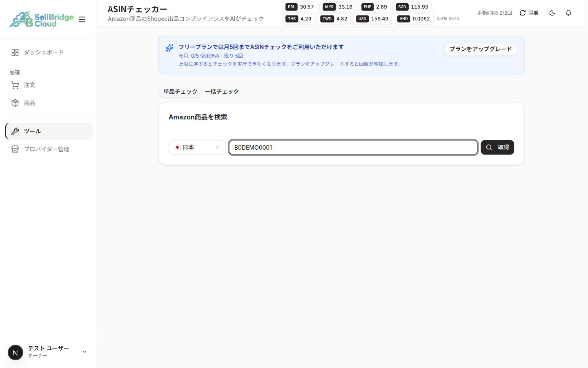Expand the テスト ユーザー account menu chevron
Screen dimensions: 588x368
pyautogui.click(x=85, y=352)
